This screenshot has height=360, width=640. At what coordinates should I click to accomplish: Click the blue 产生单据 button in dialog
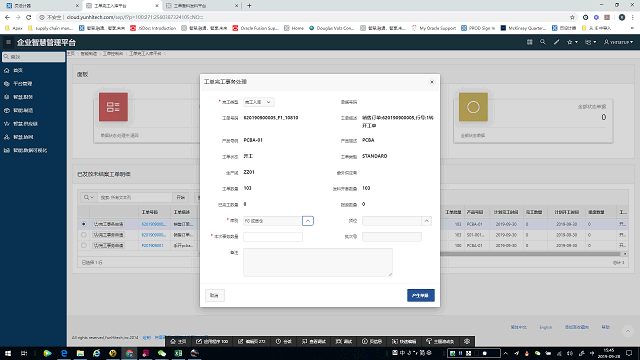click(x=420, y=295)
